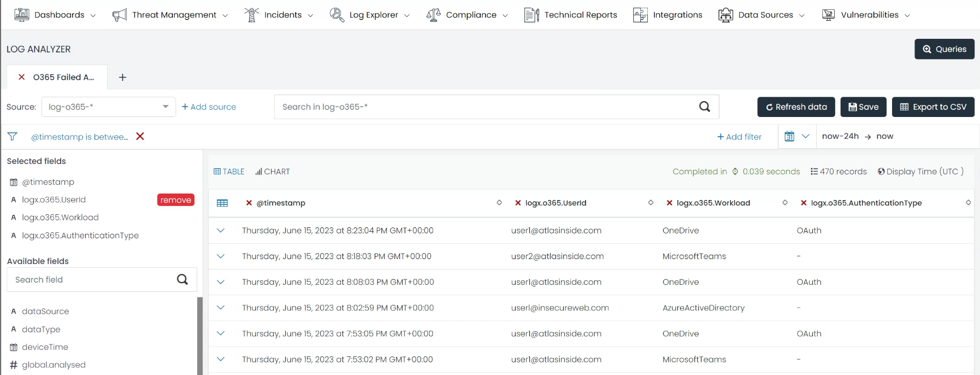Viewport: 980px width, 375px height.
Task: Open the @timestamp is between filter
Action: tap(80, 137)
